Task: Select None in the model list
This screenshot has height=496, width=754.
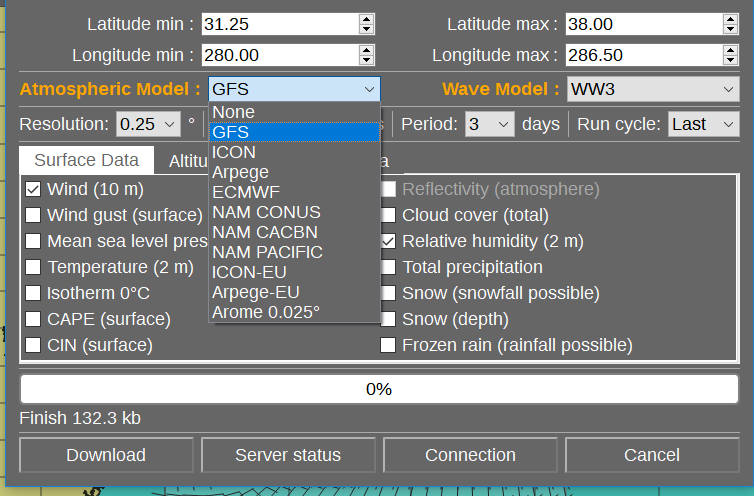Action: tap(294, 112)
